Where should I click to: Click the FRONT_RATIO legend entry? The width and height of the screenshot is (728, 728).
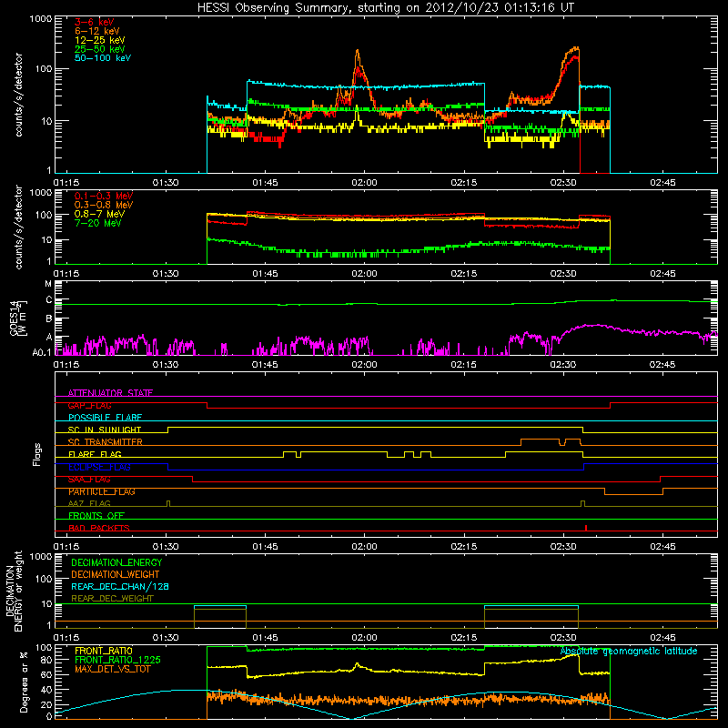coord(104,651)
